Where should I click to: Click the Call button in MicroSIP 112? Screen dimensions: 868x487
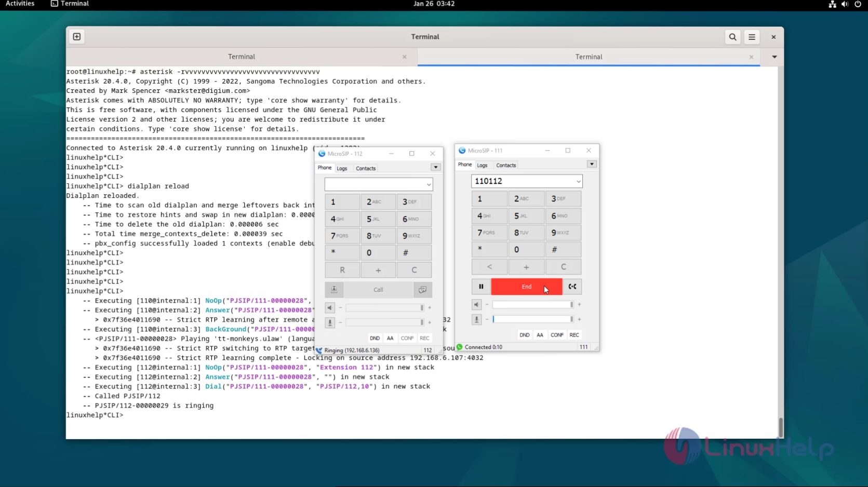[378, 290]
